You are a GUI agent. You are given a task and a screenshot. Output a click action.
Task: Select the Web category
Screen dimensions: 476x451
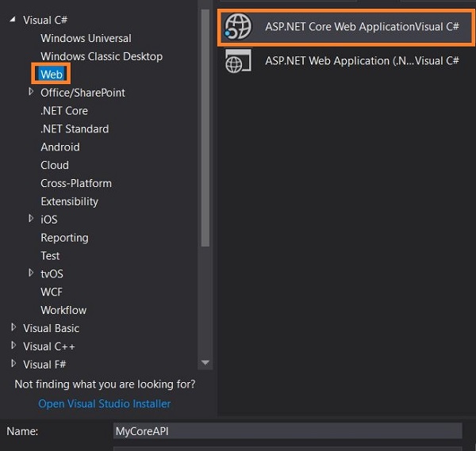tap(52, 74)
